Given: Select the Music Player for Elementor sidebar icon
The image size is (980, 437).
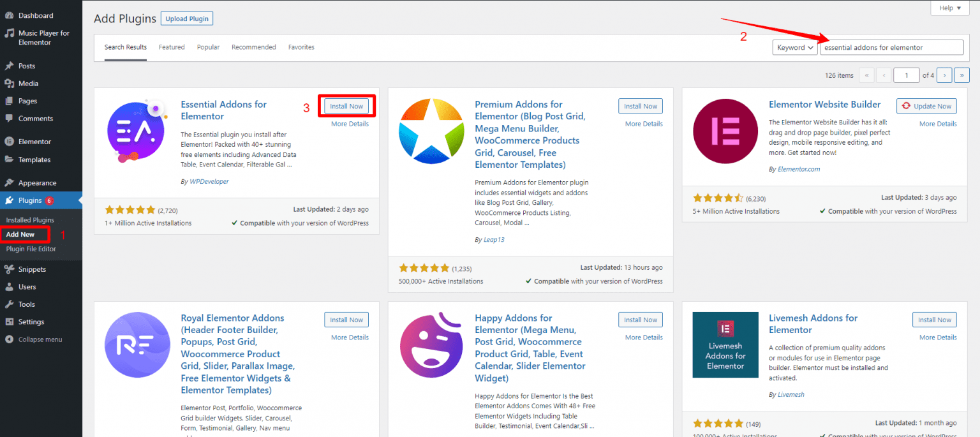Looking at the screenshot, I should pyautogui.click(x=9, y=33).
